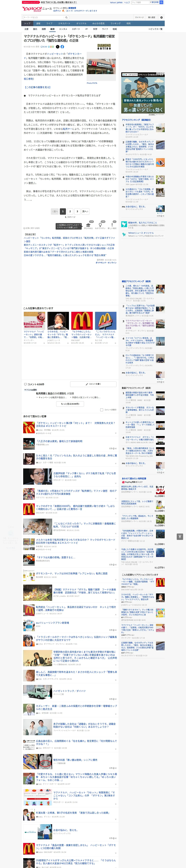Open related link ハッピーセット「ちいかわ」転売問題
This screenshot has height=868, width=186.
click(x=69, y=239)
